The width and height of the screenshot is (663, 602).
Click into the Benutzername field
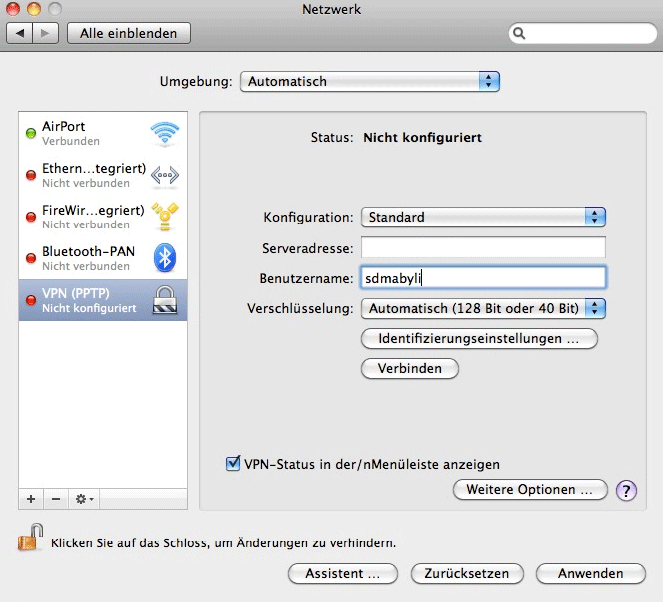[x=483, y=278]
